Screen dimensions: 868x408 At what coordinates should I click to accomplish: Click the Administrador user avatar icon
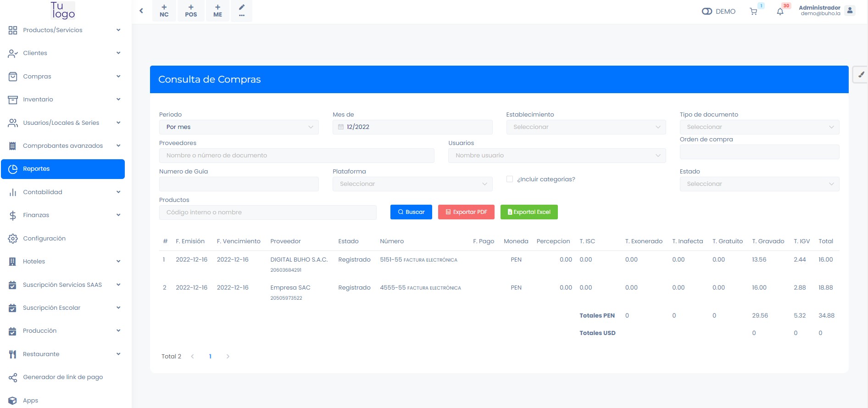850,11
